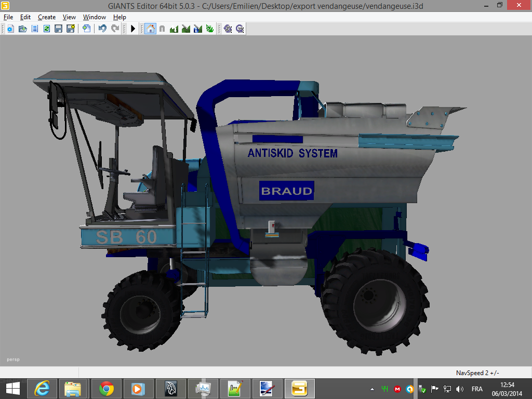Click the last checkered purple arrow toolbar icon
This screenshot has height=399, width=532.
point(240,29)
